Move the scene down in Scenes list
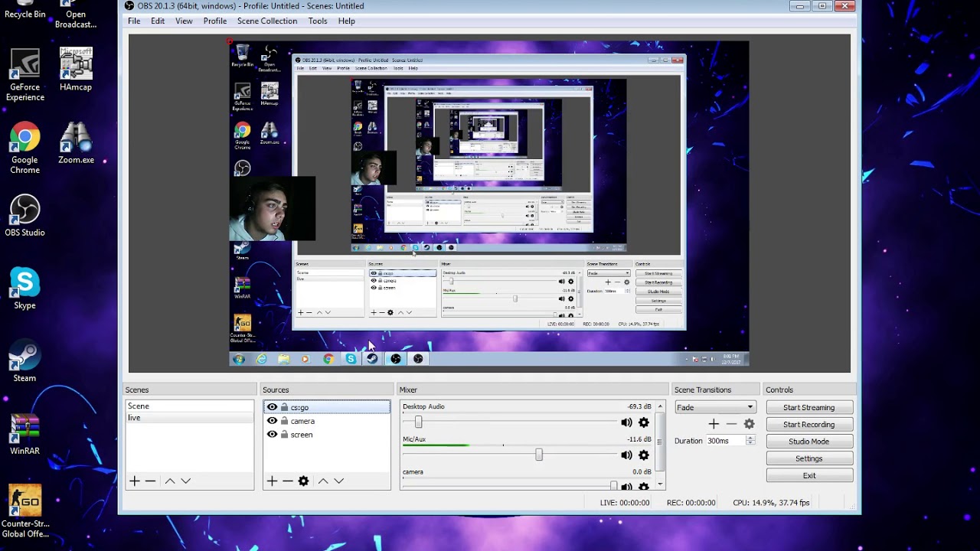The image size is (980, 551). point(186,481)
